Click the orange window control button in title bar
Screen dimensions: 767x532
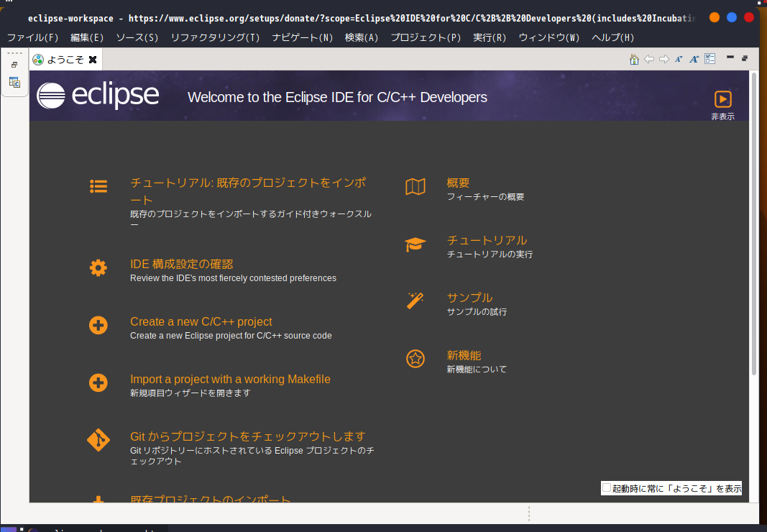[715, 18]
